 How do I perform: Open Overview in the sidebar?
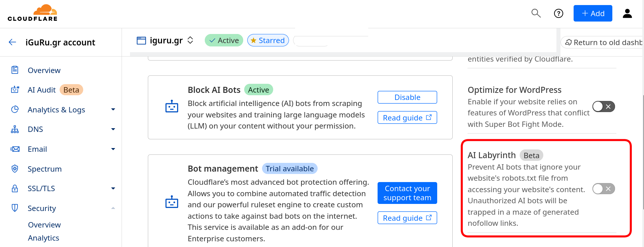[44, 70]
